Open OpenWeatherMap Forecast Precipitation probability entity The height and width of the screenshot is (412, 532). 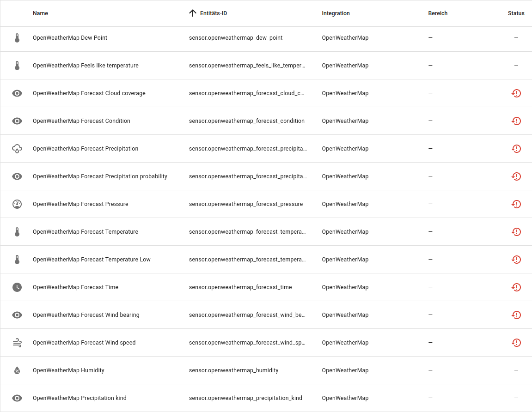tap(100, 176)
